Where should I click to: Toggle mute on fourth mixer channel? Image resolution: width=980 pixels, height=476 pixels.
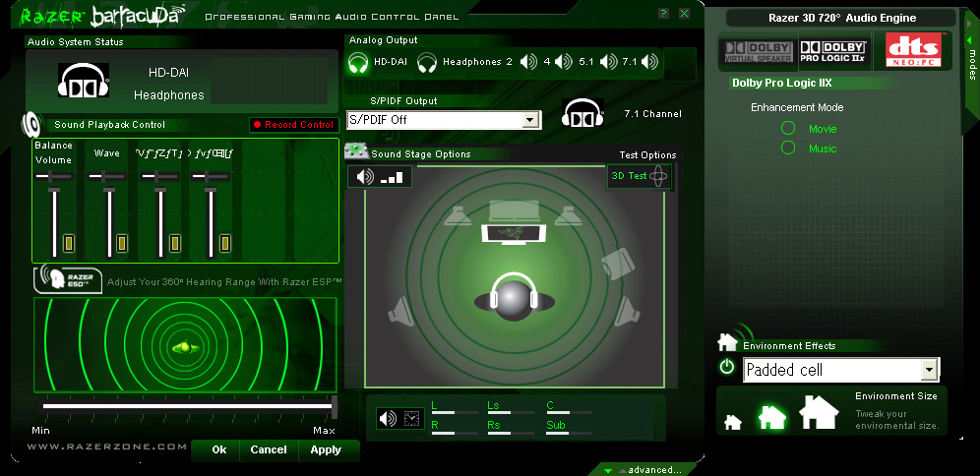pos(225,242)
